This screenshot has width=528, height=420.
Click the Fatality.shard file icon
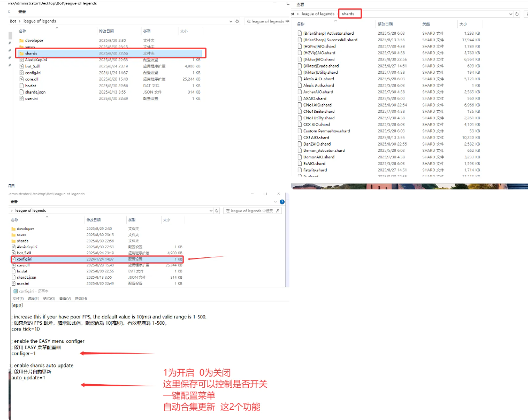click(x=299, y=170)
